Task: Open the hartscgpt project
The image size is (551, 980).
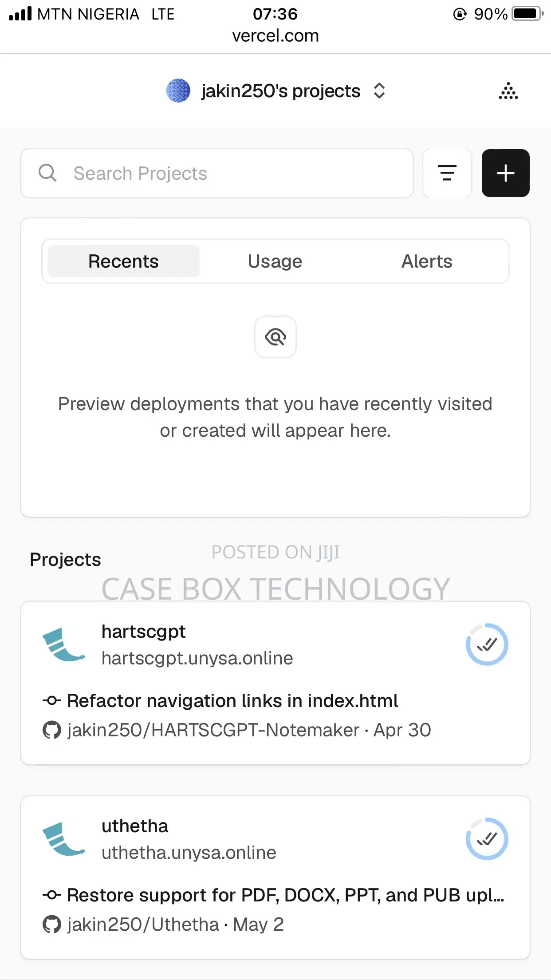Action: click(x=143, y=631)
